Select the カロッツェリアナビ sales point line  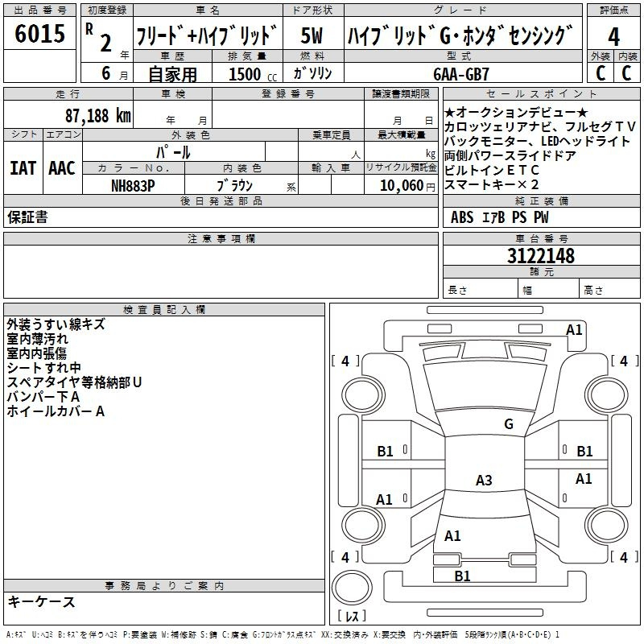[x=539, y=127]
